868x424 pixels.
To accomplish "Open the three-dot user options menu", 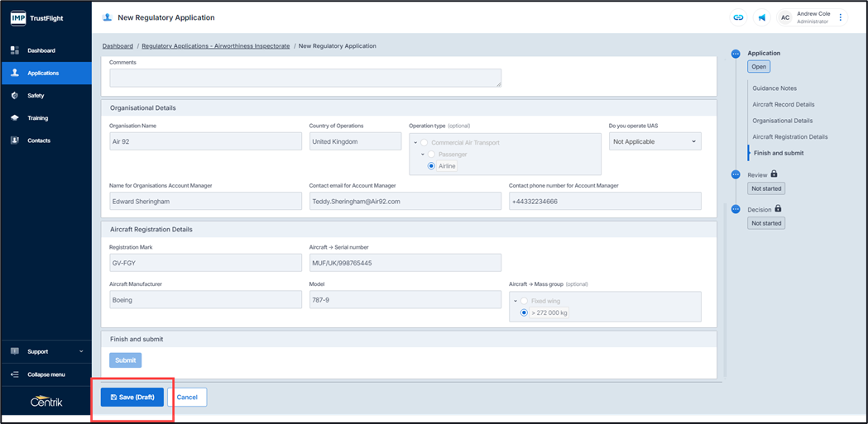I will coord(841,17).
